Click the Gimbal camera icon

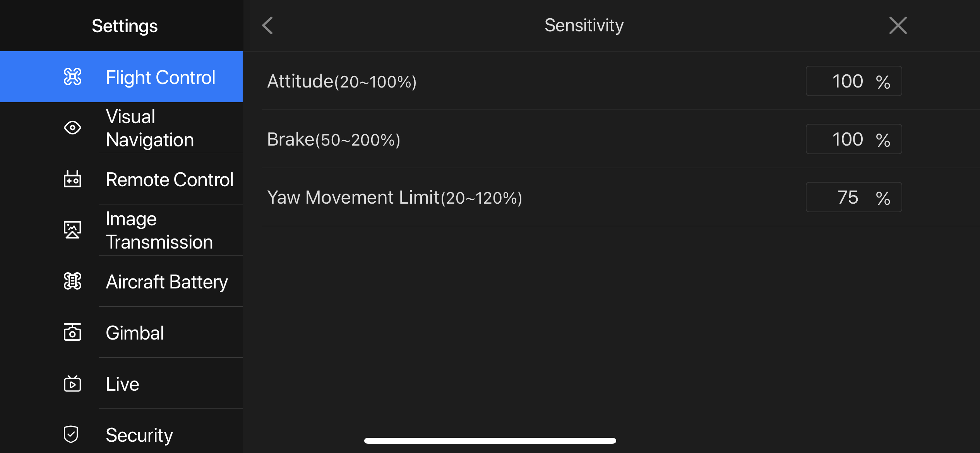(72, 332)
